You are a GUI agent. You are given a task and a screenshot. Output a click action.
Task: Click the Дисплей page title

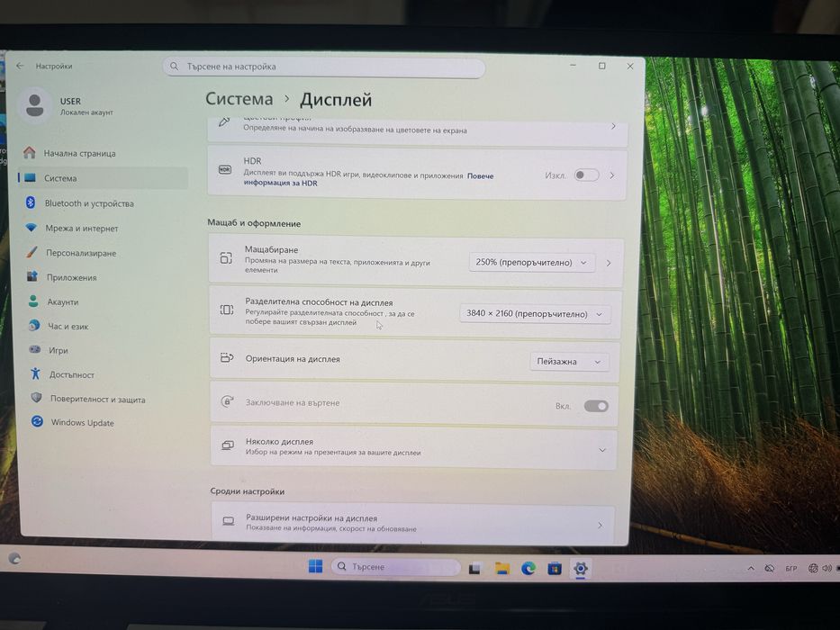[x=335, y=99]
